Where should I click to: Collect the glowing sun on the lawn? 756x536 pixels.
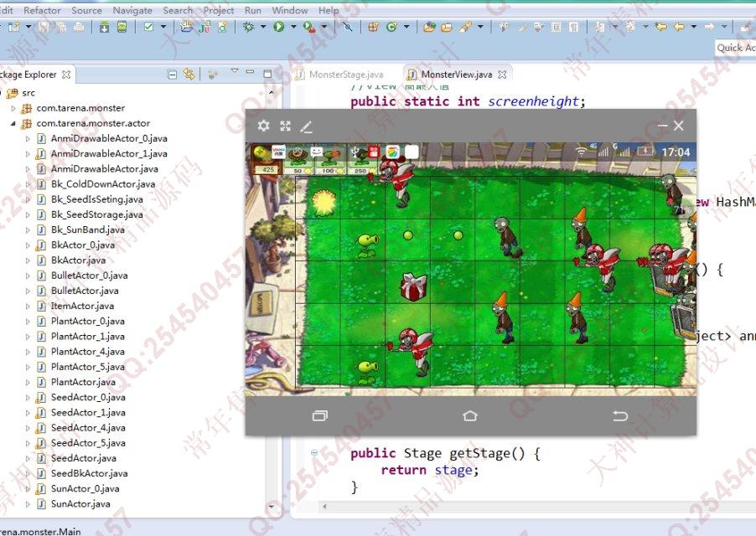(324, 203)
